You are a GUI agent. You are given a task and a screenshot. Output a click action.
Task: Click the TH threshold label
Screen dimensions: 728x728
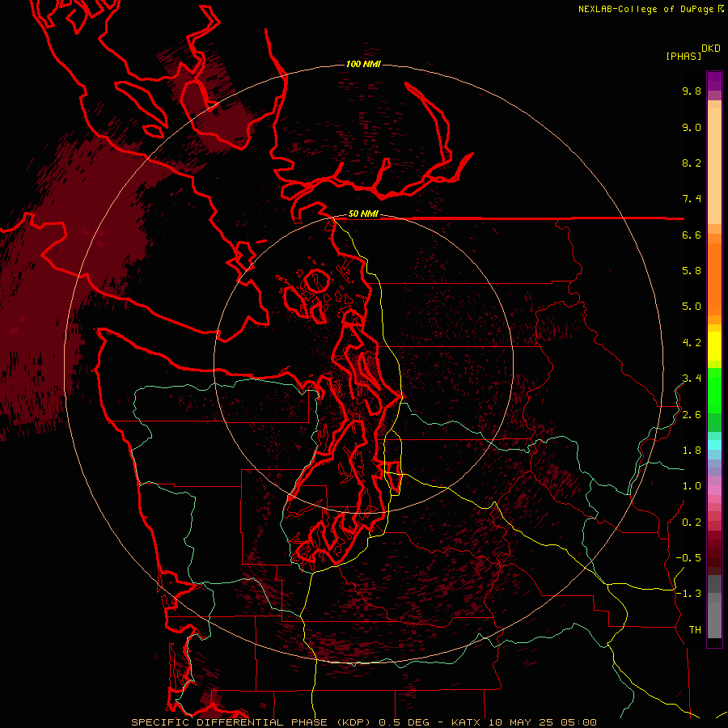point(695,630)
